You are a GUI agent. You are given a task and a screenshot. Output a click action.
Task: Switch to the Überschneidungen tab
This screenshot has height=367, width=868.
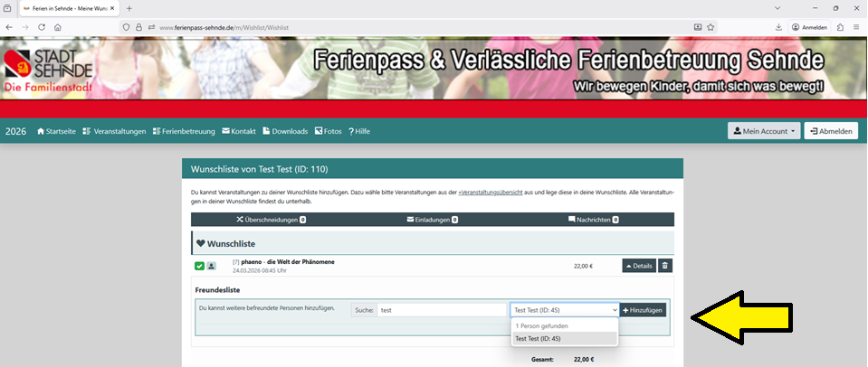(x=272, y=220)
